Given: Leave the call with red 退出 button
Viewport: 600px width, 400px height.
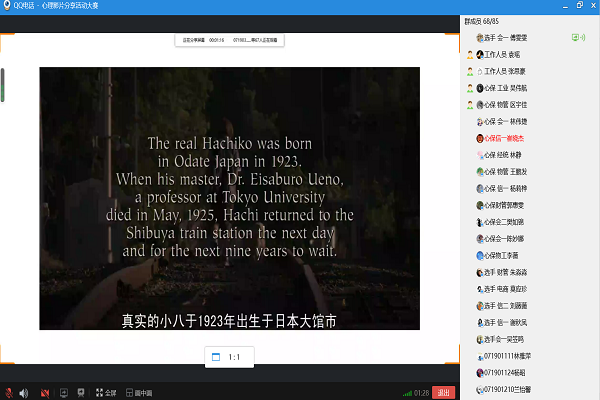Looking at the screenshot, I should [x=443, y=393].
